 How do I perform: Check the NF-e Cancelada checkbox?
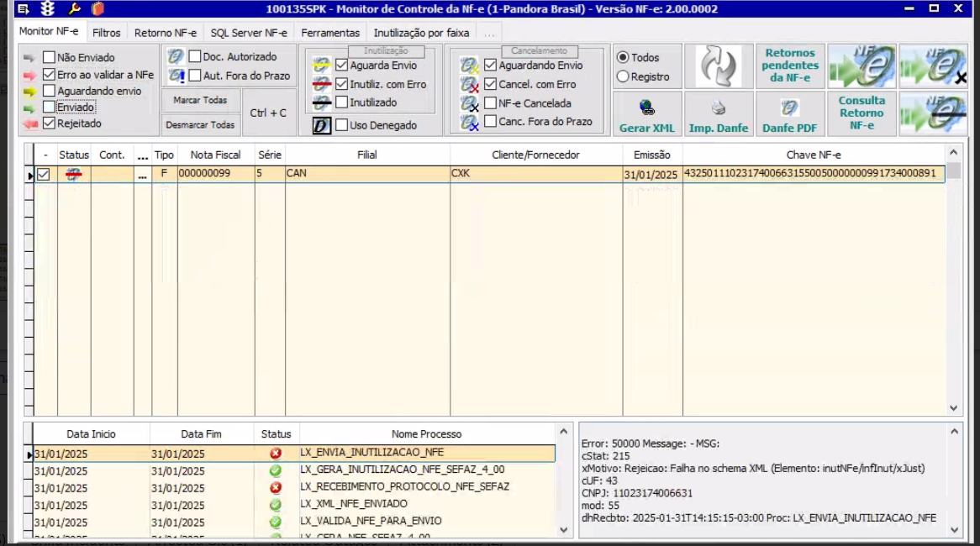tap(491, 103)
